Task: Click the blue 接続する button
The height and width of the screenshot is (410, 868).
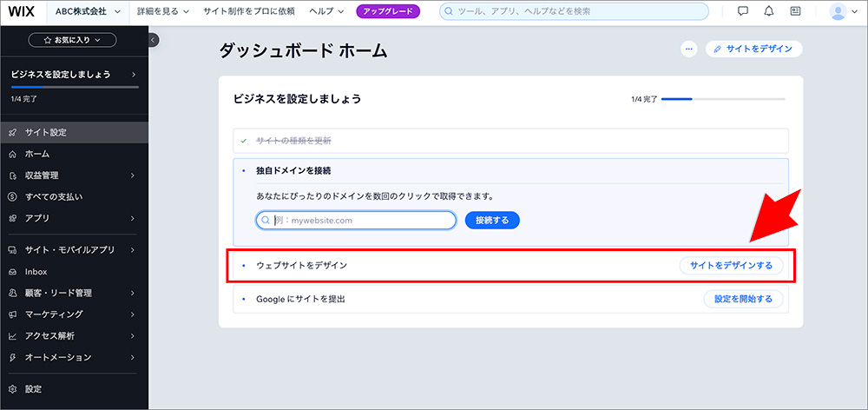Action: (x=492, y=220)
